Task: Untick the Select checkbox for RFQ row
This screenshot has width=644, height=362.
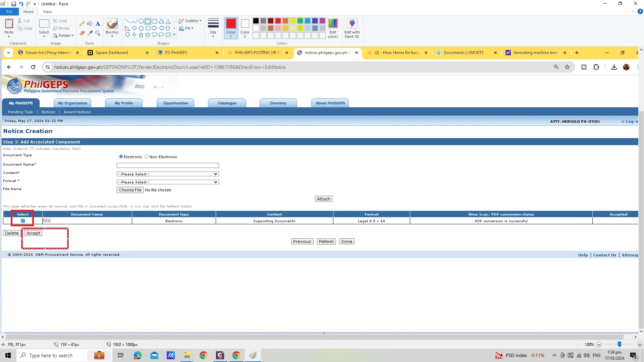Action: pyautogui.click(x=23, y=221)
